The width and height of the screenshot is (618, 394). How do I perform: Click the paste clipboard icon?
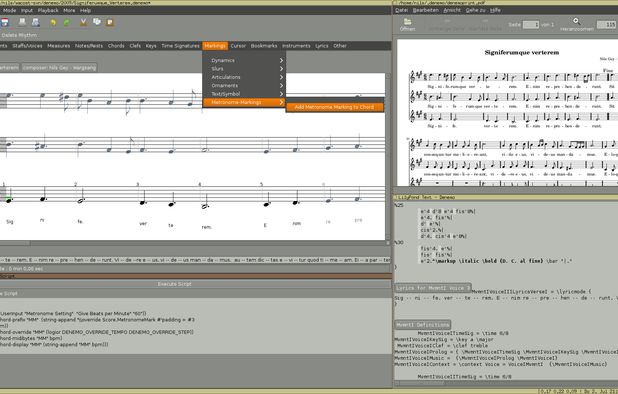(x=110, y=22)
